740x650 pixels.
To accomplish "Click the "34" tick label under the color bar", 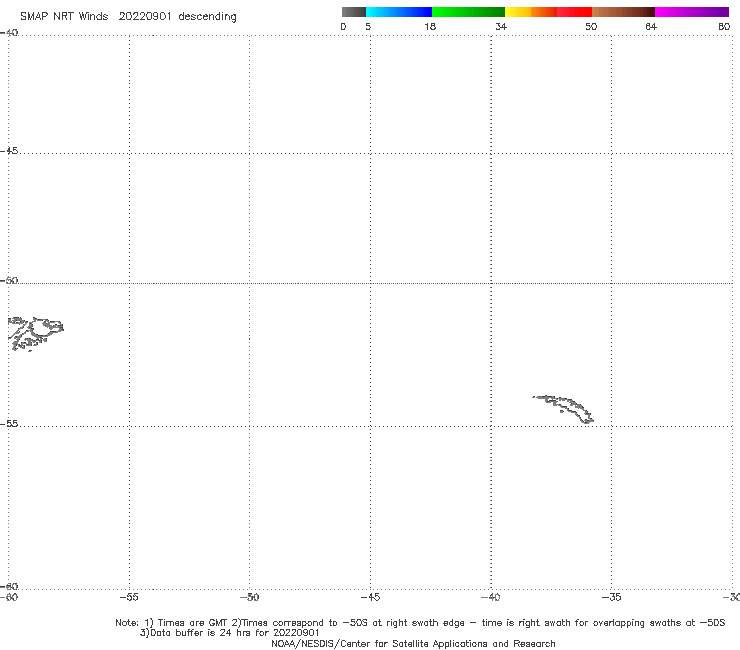I will (x=501, y=26).
